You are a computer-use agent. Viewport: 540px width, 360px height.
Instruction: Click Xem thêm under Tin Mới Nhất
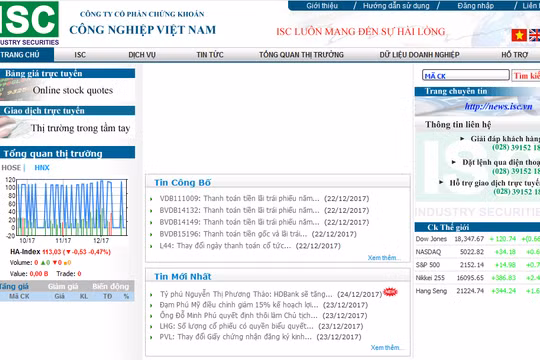pyautogui.click(x=385, y=348)
